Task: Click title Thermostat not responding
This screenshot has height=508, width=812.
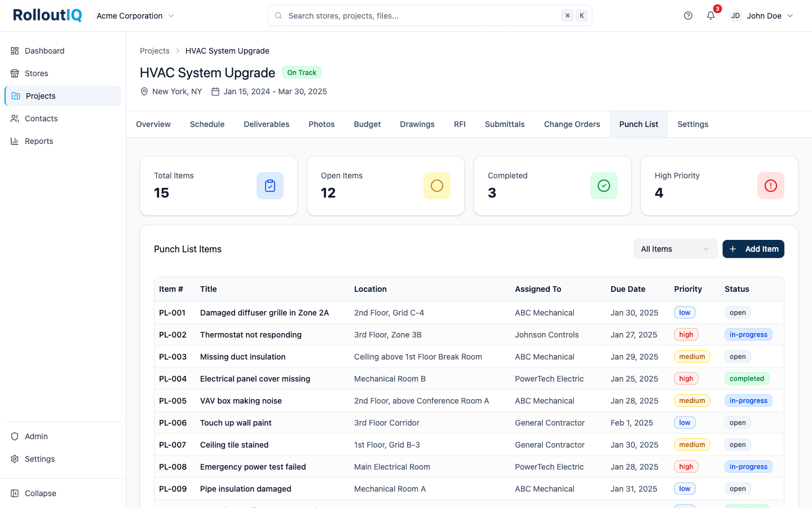Action: coord(251,335)
